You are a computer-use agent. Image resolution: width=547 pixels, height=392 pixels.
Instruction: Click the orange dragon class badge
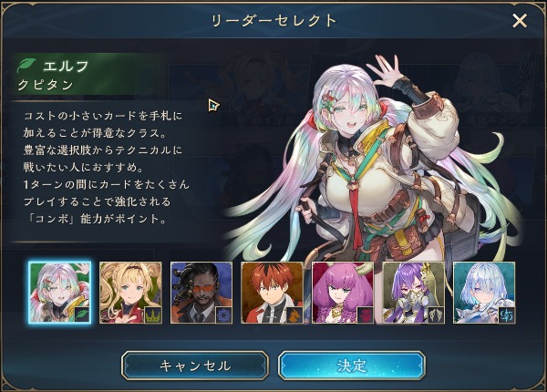[x=294, y=315]
